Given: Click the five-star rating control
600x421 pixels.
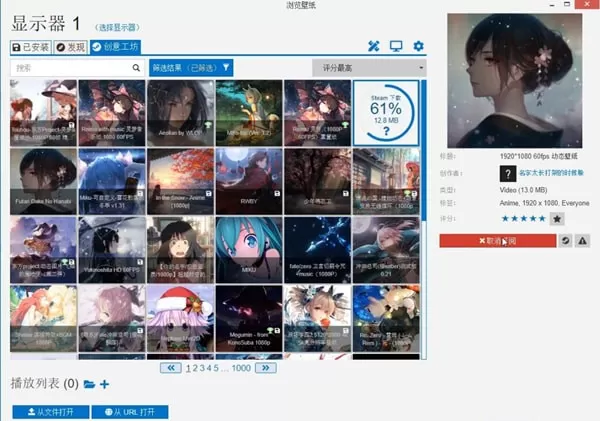Looking at the screenshot, I should (x=523, y=219).
